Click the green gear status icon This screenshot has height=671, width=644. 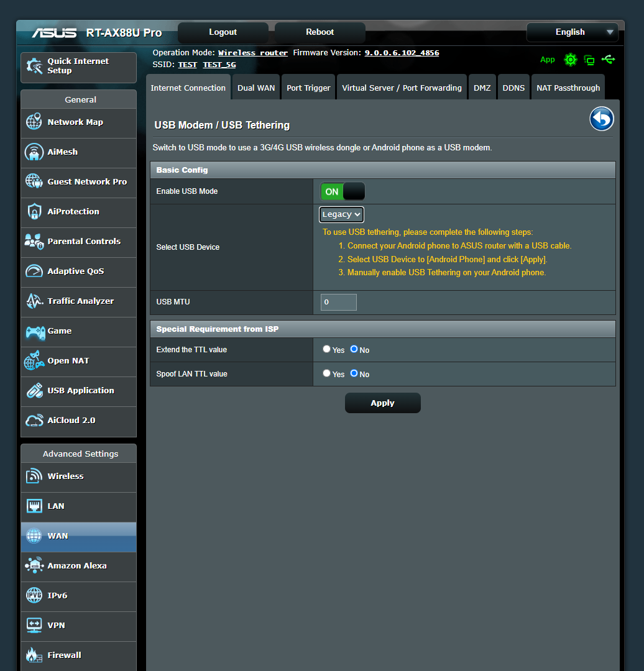click(571, 60)
